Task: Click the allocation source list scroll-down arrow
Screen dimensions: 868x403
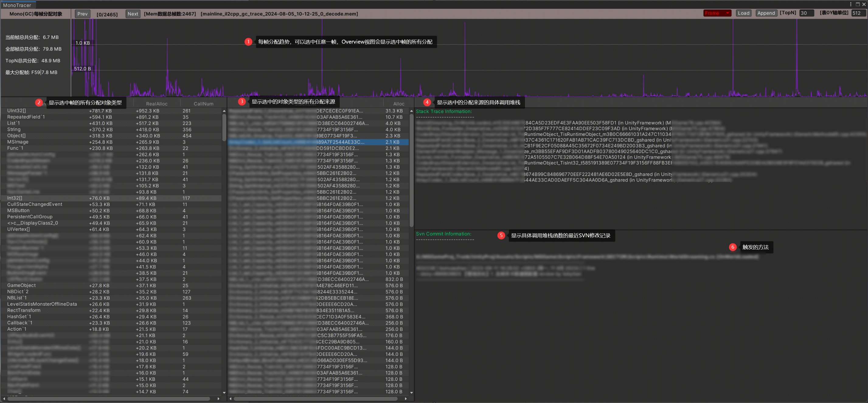Action: point(411,393)
